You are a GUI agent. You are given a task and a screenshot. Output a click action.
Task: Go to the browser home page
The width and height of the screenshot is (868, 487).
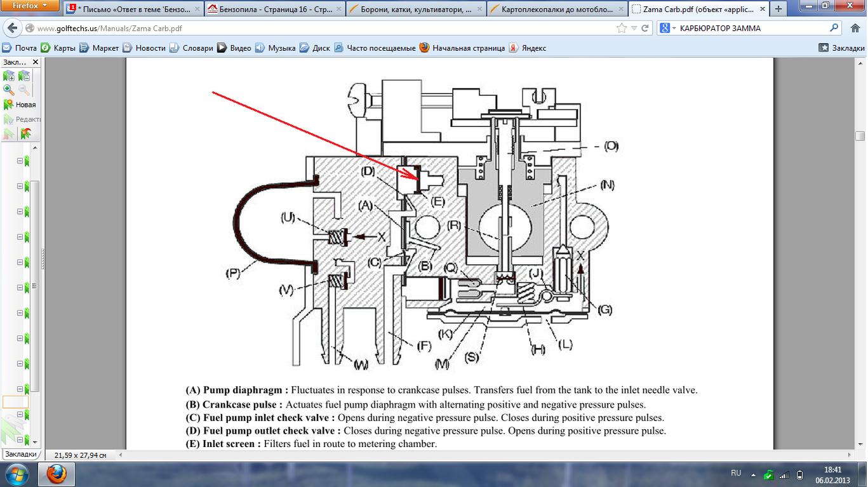[x=855, y=29]
